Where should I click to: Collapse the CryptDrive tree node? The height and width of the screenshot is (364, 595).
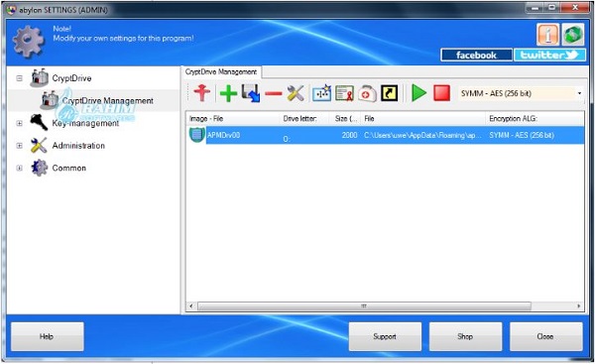[x=20, y=78]
